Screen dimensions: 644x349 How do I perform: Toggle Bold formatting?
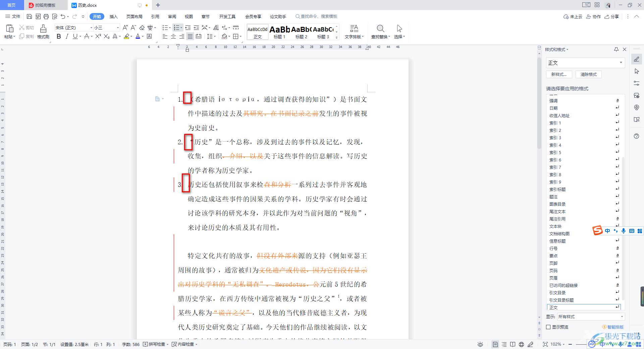(x=59, y=36)
